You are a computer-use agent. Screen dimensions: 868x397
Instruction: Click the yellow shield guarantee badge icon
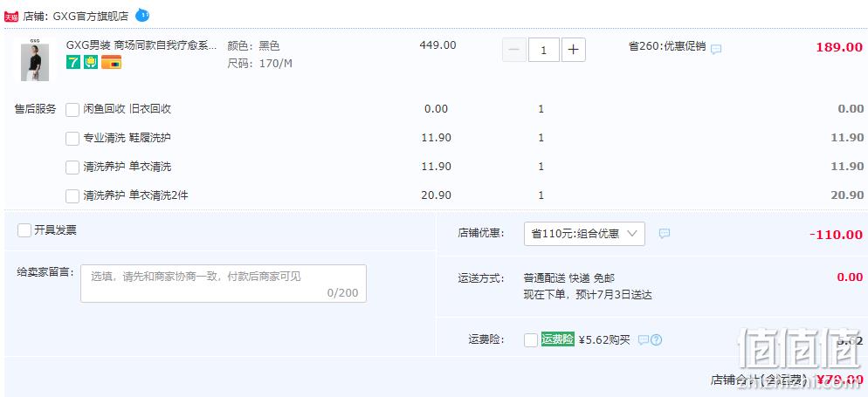coord(91,63)
